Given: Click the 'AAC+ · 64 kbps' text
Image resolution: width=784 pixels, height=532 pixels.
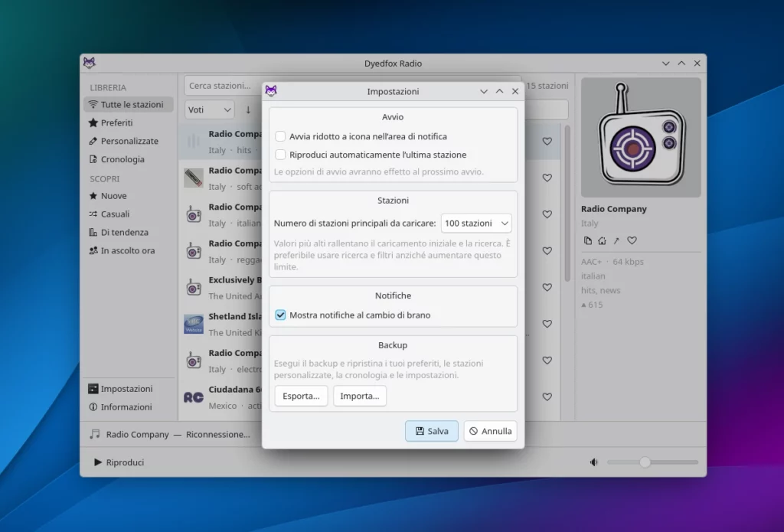Looking at the screenshot, I should 612,262.
